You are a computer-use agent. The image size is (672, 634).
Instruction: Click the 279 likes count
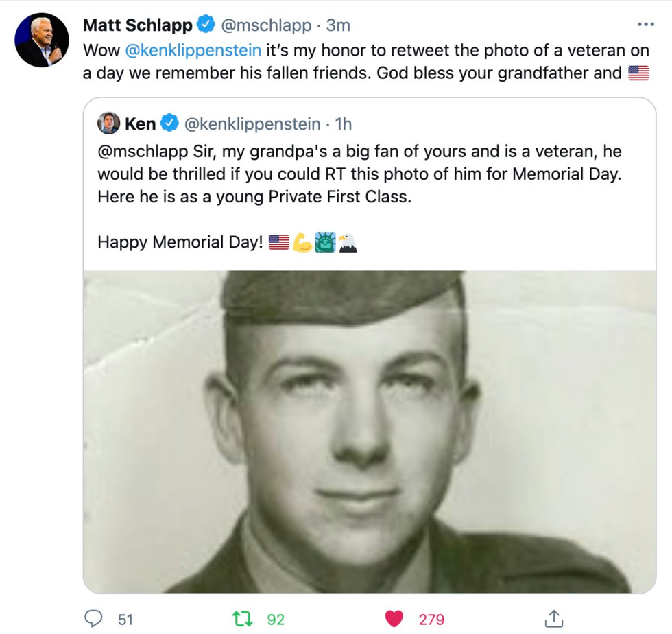pos(431,620)
